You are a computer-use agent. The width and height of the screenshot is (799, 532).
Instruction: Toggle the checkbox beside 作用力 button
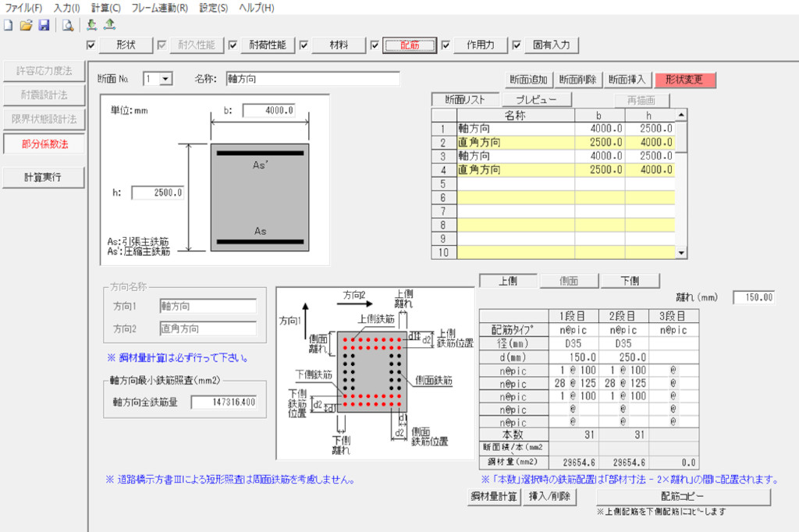[x=446, y=45]
